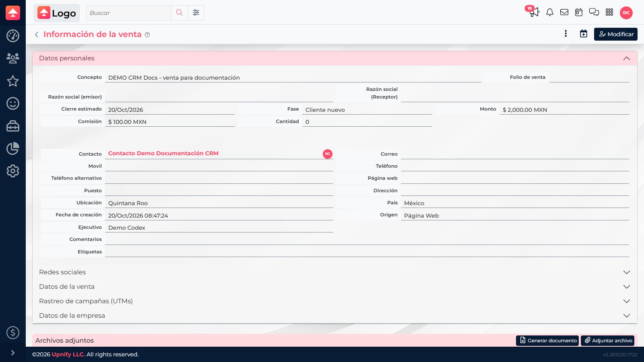Open the Upnify LLC. footer link
The height and width of the screenshot is (362, 644).
(x=68, y=354)
